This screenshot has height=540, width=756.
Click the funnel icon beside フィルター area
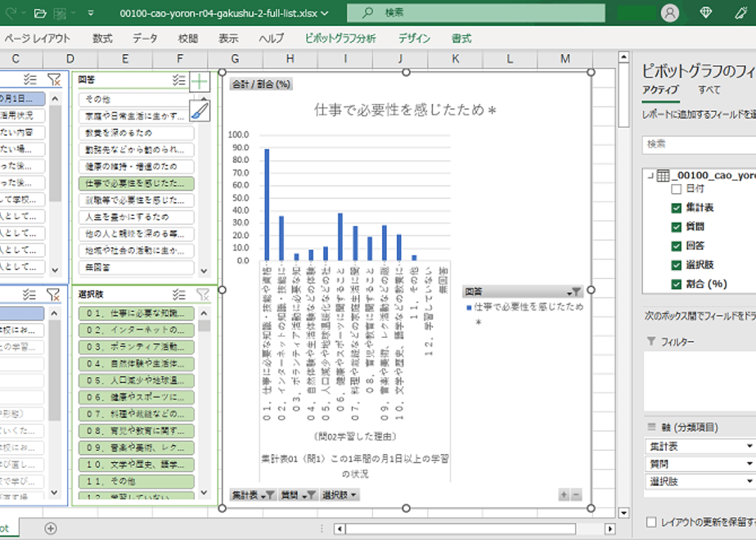click(651, 341)
